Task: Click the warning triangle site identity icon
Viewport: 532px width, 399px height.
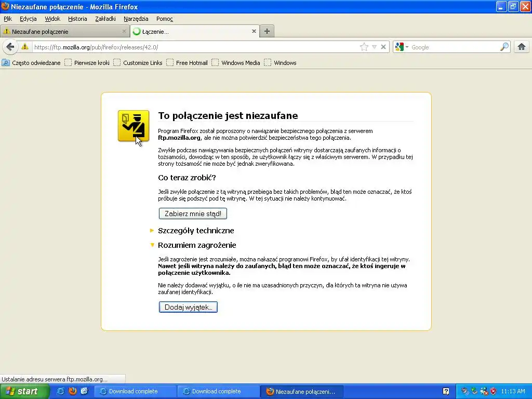Action: coord(25,47)
